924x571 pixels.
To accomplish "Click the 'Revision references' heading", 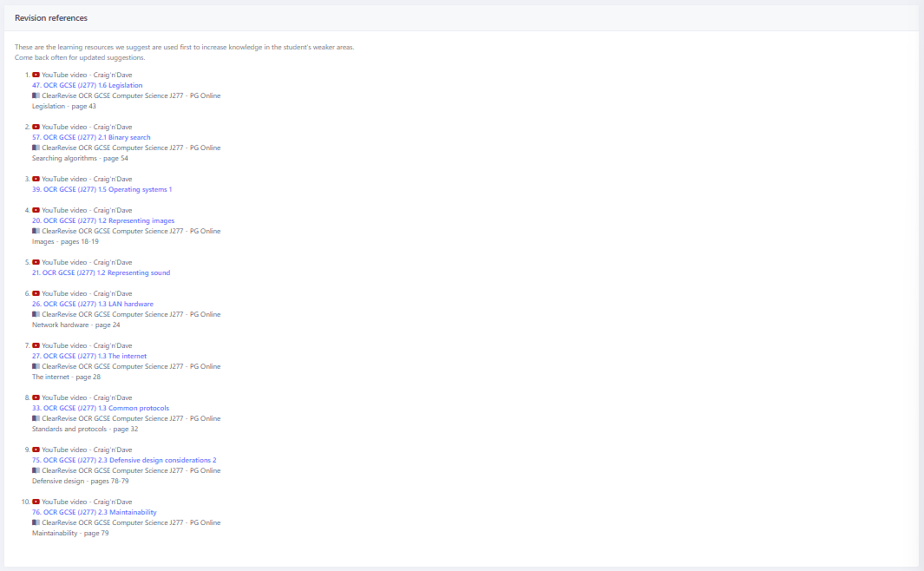I will point(51,18).
